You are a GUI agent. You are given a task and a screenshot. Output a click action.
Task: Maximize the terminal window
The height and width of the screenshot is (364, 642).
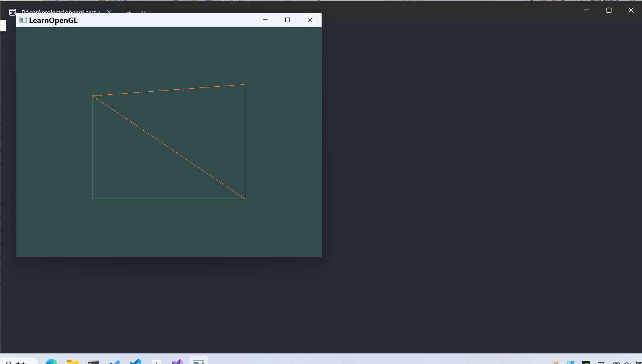[x=609, y=10]
